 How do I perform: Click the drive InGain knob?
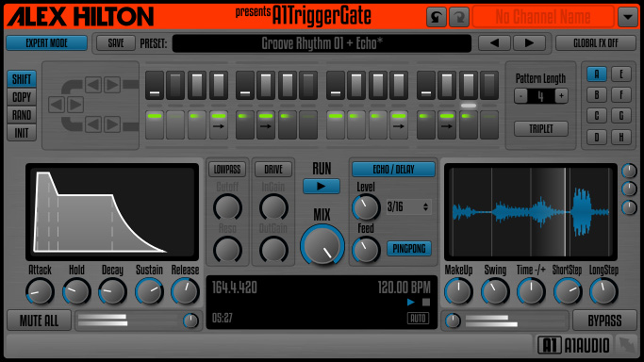273,207
